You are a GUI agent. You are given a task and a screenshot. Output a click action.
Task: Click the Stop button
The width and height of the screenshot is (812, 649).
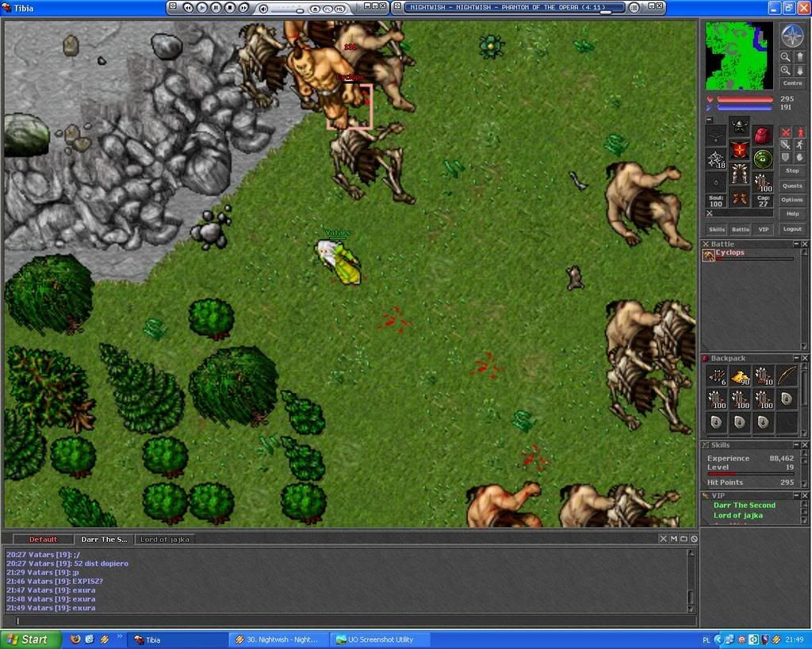tap(792, 170)
